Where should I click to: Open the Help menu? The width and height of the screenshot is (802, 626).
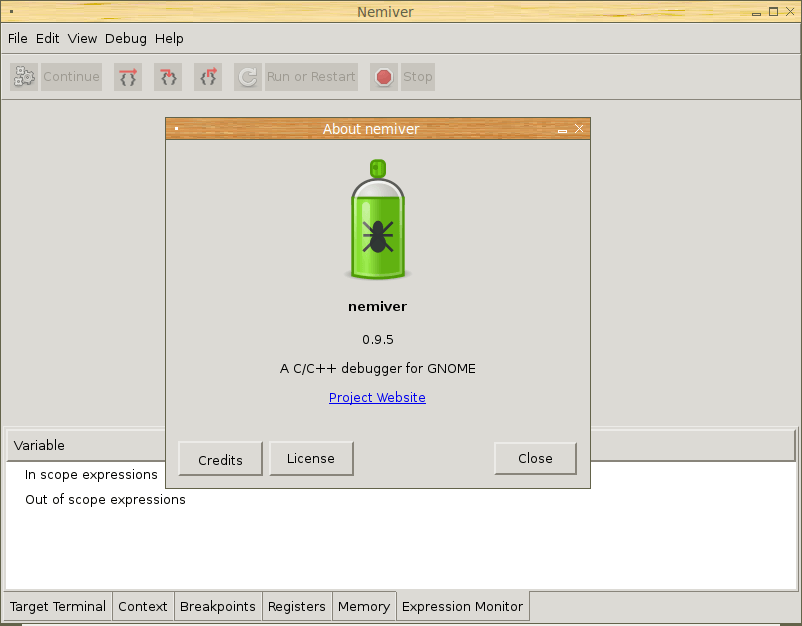pyautogui.click(x=169, y=38)
